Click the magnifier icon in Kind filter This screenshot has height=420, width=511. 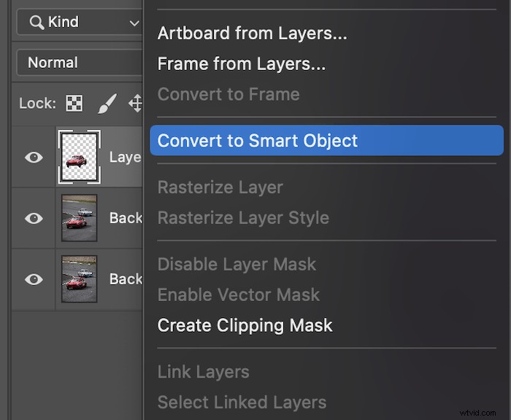click(x=36, y=23)
